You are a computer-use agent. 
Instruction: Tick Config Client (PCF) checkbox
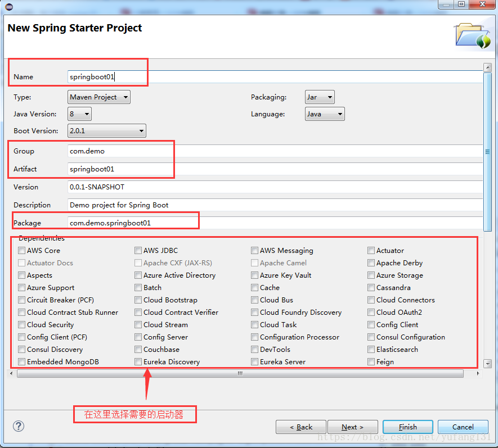[21, 337]
